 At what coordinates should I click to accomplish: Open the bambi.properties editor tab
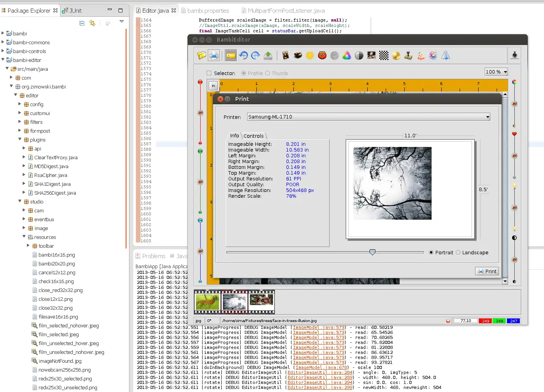(208, 11)
